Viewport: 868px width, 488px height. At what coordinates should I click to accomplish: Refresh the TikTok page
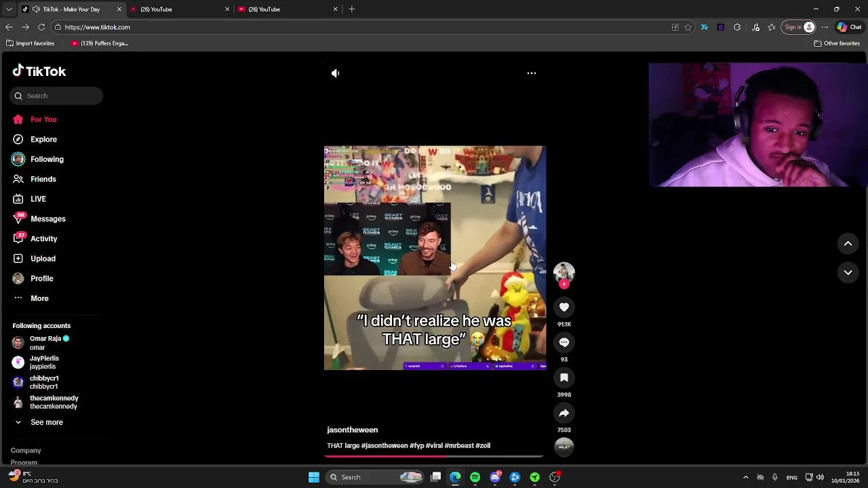41,27
